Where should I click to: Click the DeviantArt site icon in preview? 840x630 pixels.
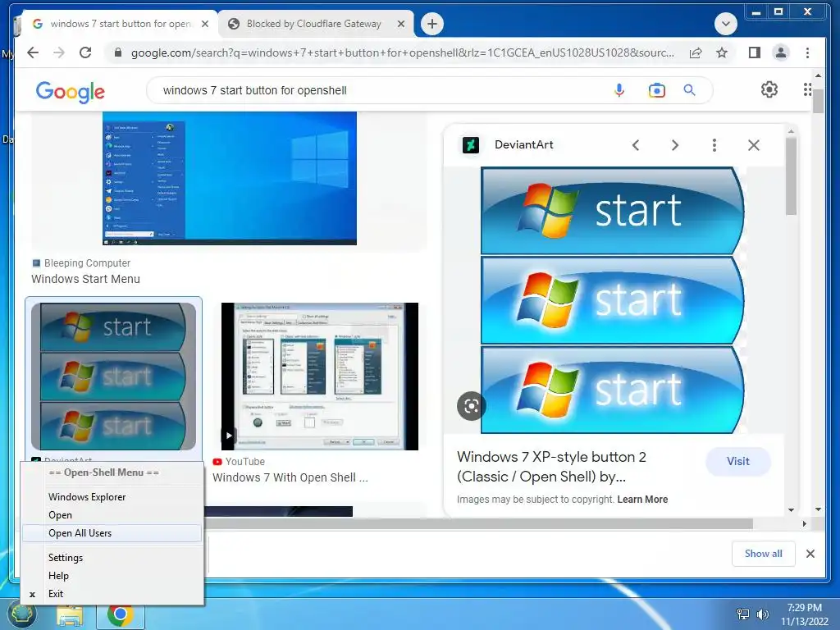pos(470,144)
